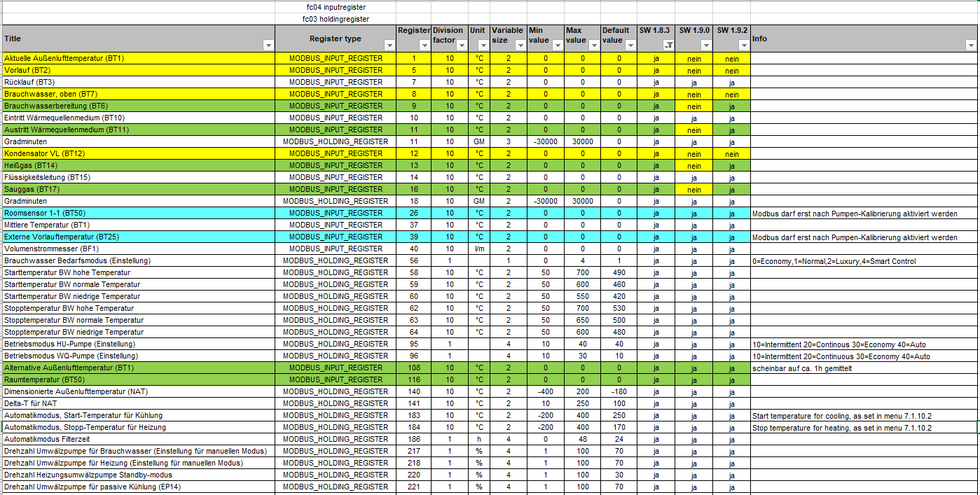Select the 'fc03 holdingregister' cell
The height and width of the screenshot is (495, 980).
point(336,19)
